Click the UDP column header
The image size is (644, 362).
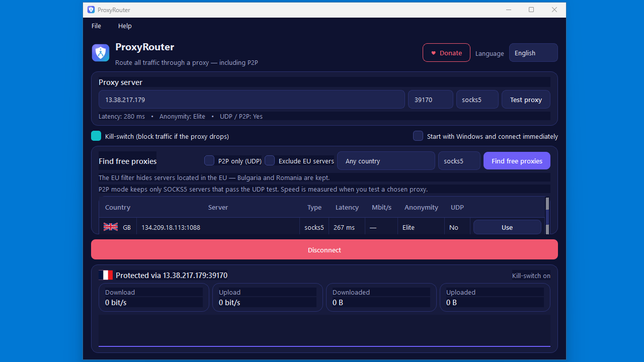pos(457,207)
